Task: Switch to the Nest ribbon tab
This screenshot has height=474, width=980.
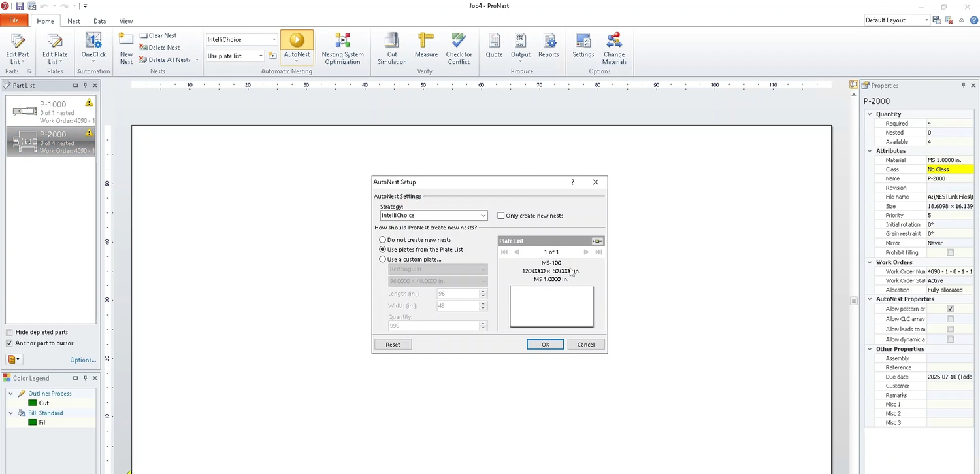Action: pyautogui.click(x=74, y=21)
